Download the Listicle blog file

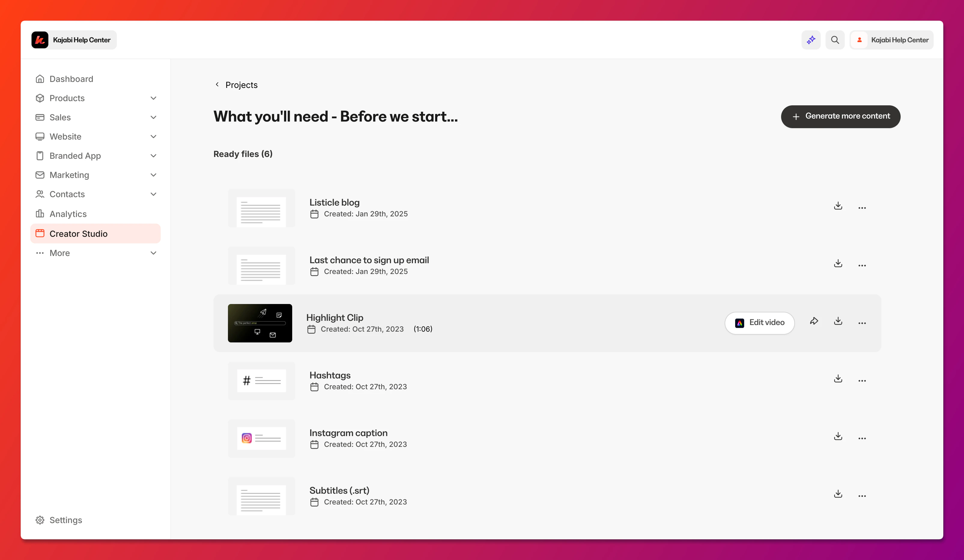(838, 206)
